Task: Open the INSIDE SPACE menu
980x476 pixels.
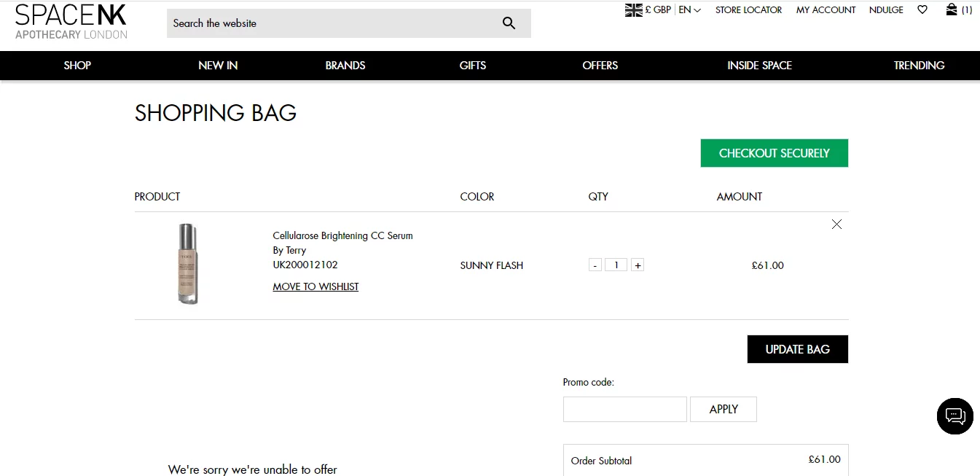Action: point(759,66)
